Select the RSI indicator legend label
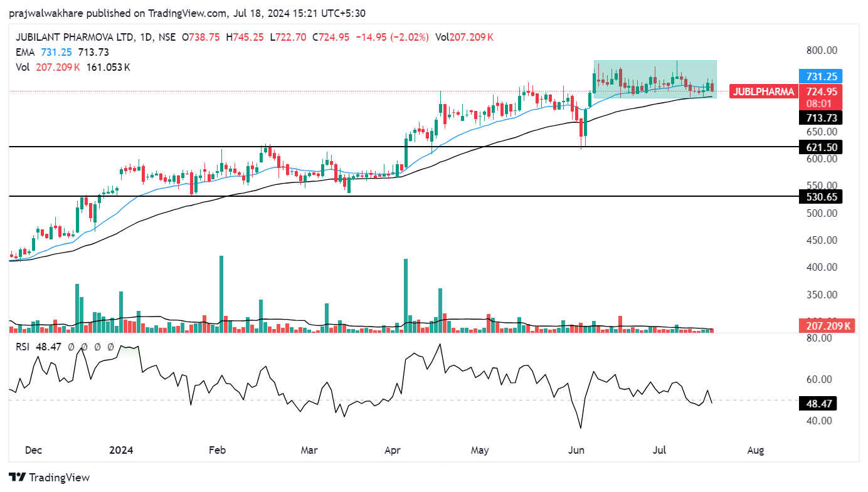This screenshot has width=868, height=492. click(x=23, y=347)
